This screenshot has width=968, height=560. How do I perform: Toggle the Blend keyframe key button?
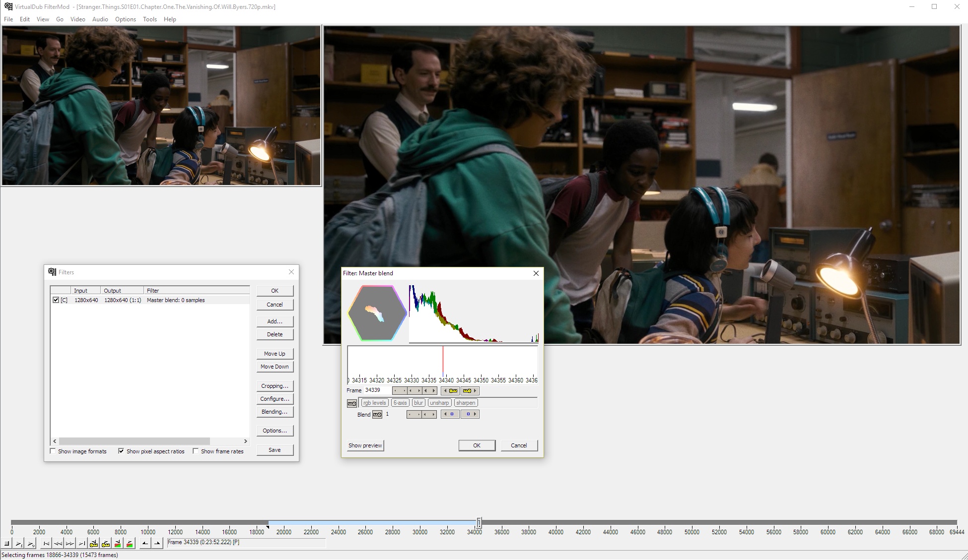377,415
